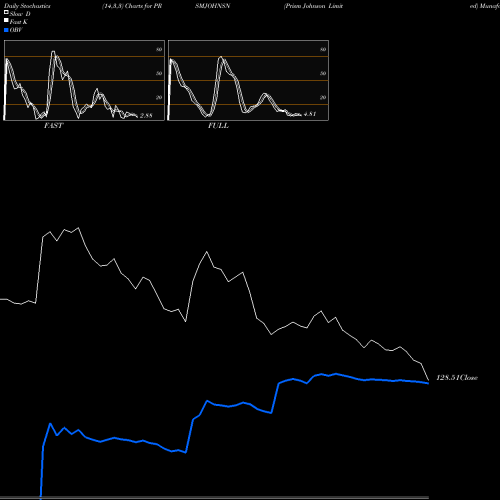Click the 80 level label in FAST chart
This screenshot has width=500, height=500.
click(159, 49)
